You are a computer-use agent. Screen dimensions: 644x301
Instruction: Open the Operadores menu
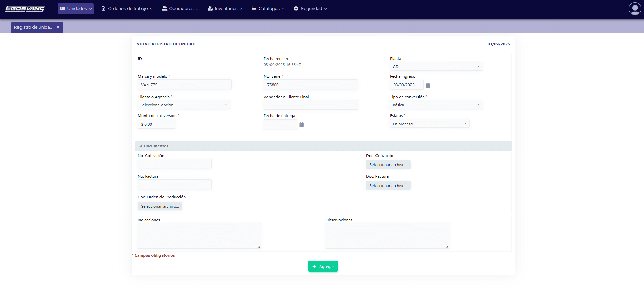tap(180, 9)
